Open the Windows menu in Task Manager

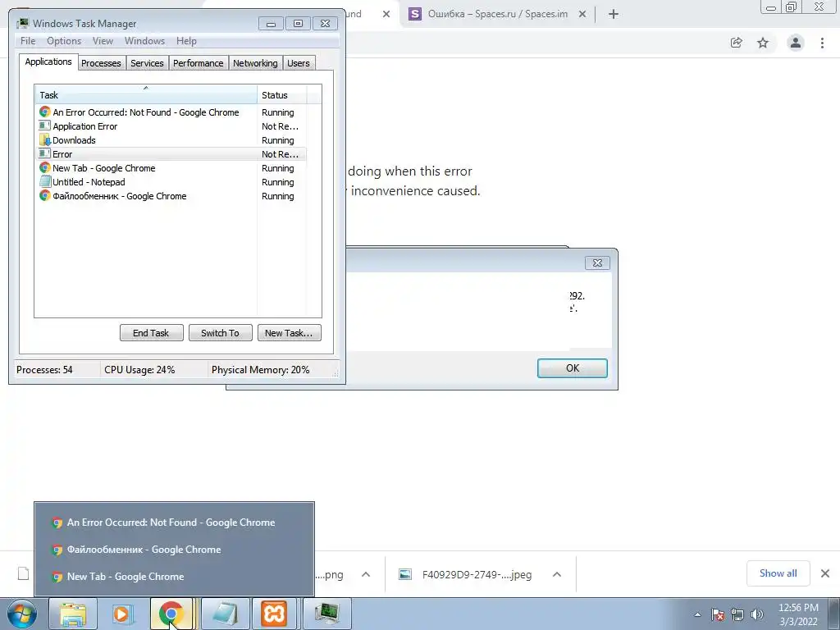tap(144, 41)
